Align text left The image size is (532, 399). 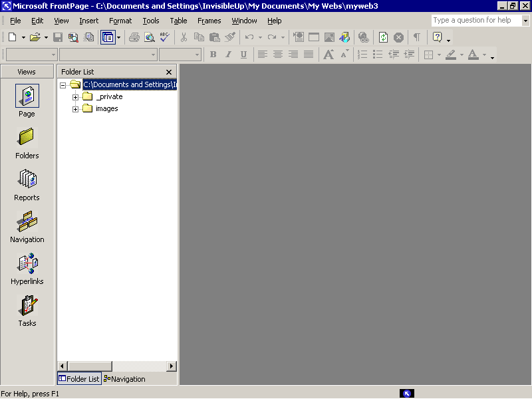[x=262, y=55]
